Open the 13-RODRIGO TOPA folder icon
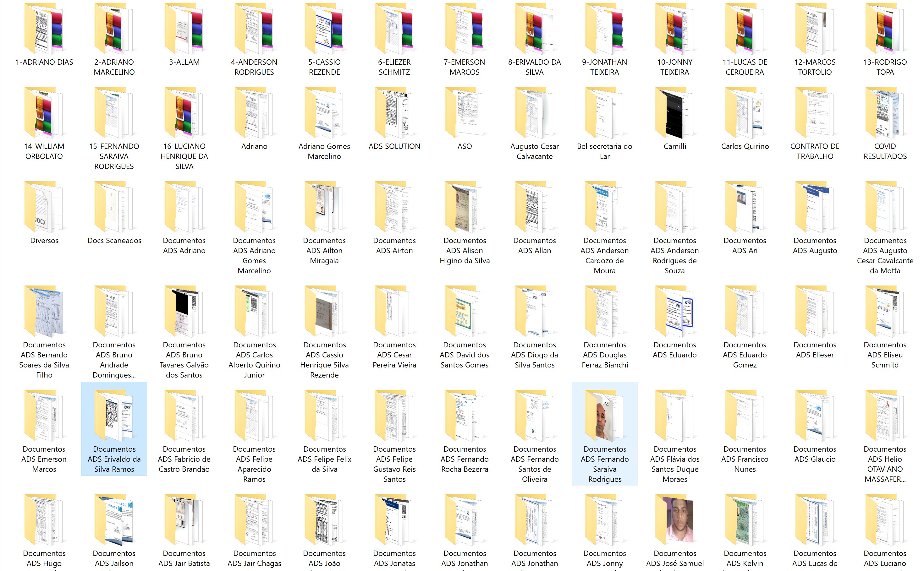The image size is (924, 571). tap(885, 28)
